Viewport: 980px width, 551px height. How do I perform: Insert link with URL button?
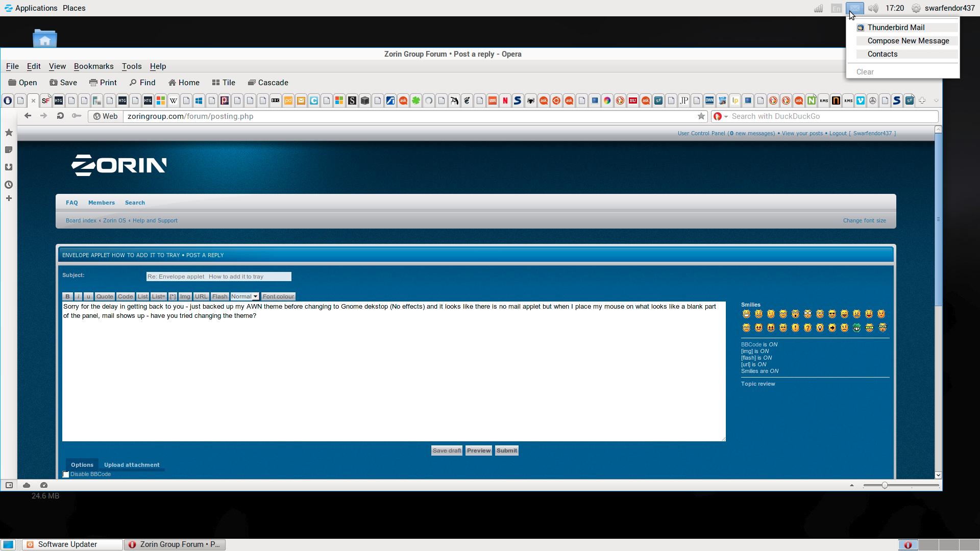(201, 296)
